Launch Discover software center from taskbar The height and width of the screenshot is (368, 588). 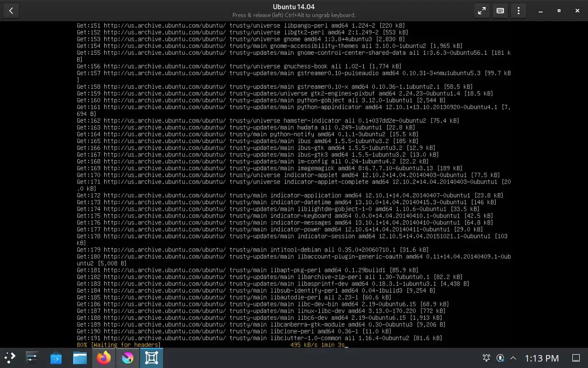56,358
